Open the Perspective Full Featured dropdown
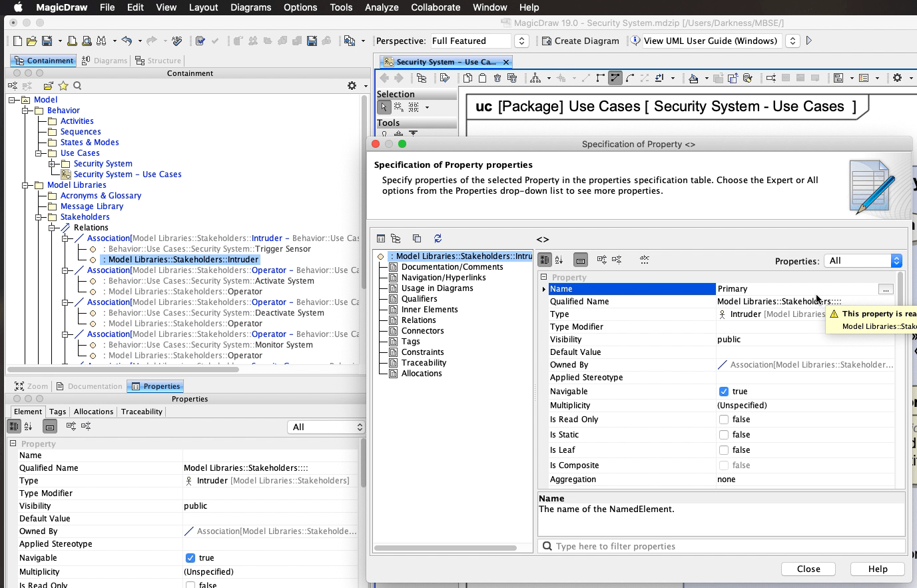Screen dimensions: 917x588 pyautogui.click(x=521, y=41)
